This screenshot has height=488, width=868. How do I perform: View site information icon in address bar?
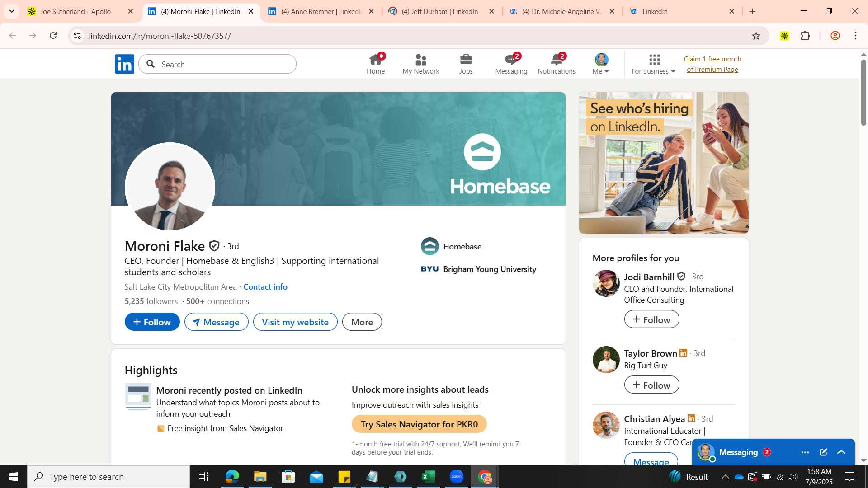[x=77, y=36]
